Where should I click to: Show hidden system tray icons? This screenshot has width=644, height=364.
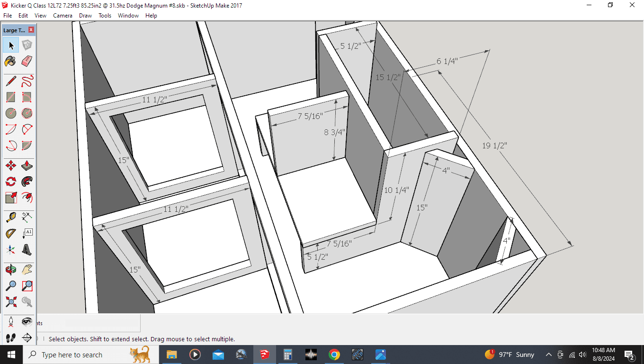pyautogui.click(x=549, y=355)
